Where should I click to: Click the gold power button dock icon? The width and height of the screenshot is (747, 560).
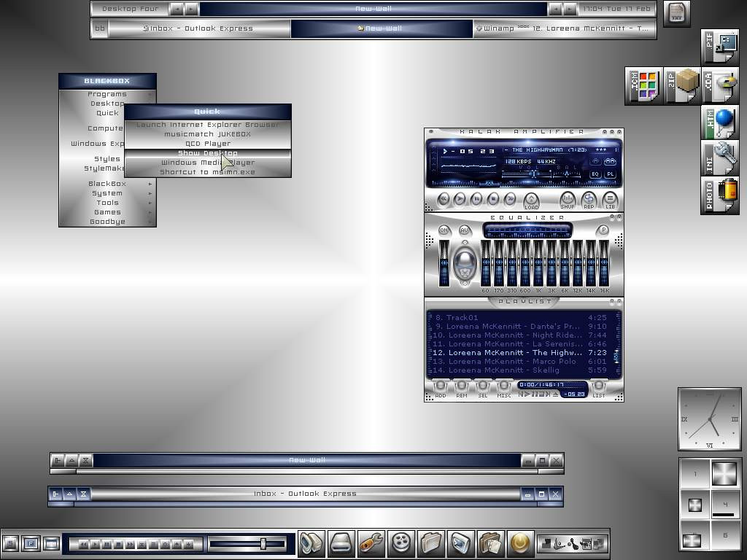[520, 542]
